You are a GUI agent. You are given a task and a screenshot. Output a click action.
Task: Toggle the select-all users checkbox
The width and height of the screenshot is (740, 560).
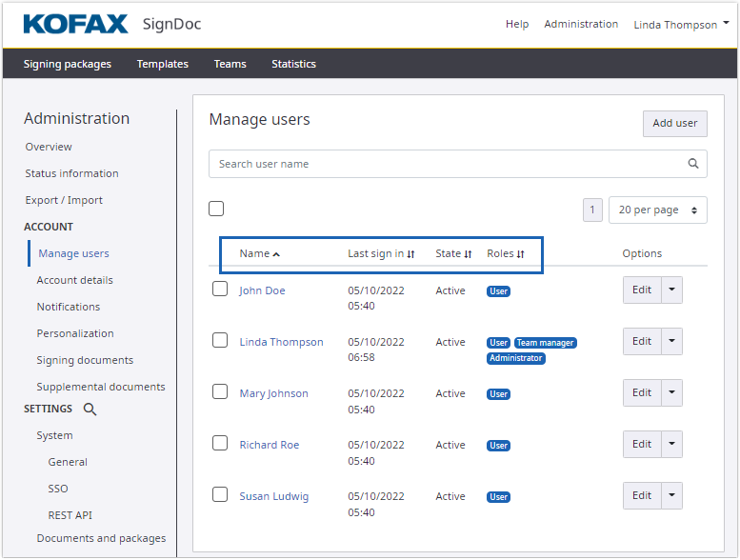tap(216, 209)
